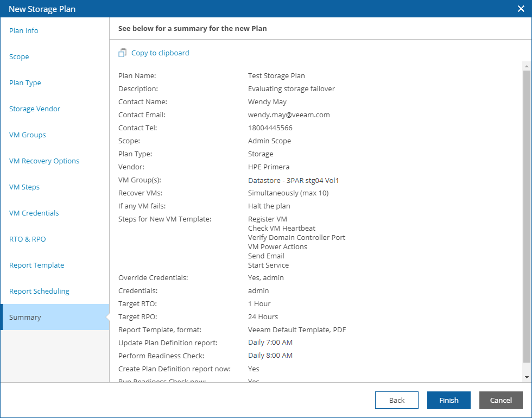Open the Scope step

19,57
